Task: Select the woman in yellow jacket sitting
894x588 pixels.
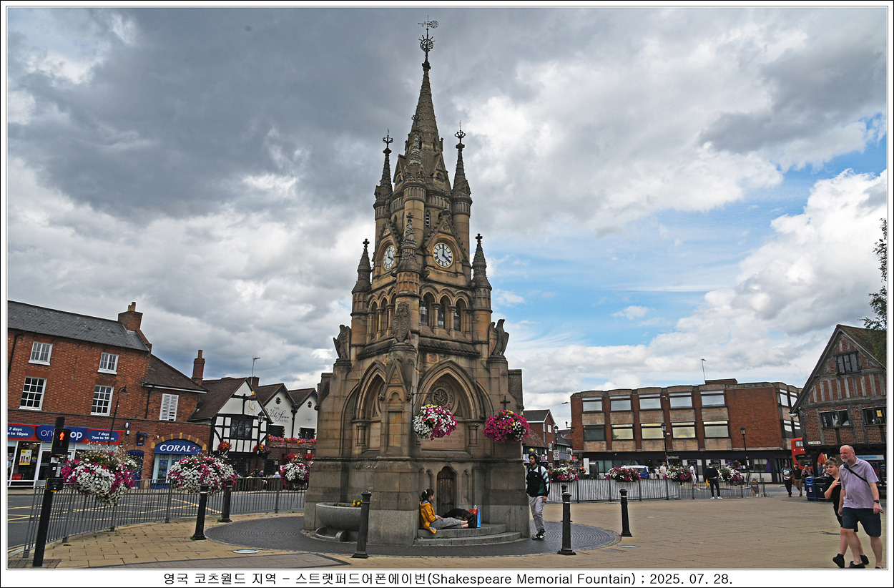Action: 431,512
